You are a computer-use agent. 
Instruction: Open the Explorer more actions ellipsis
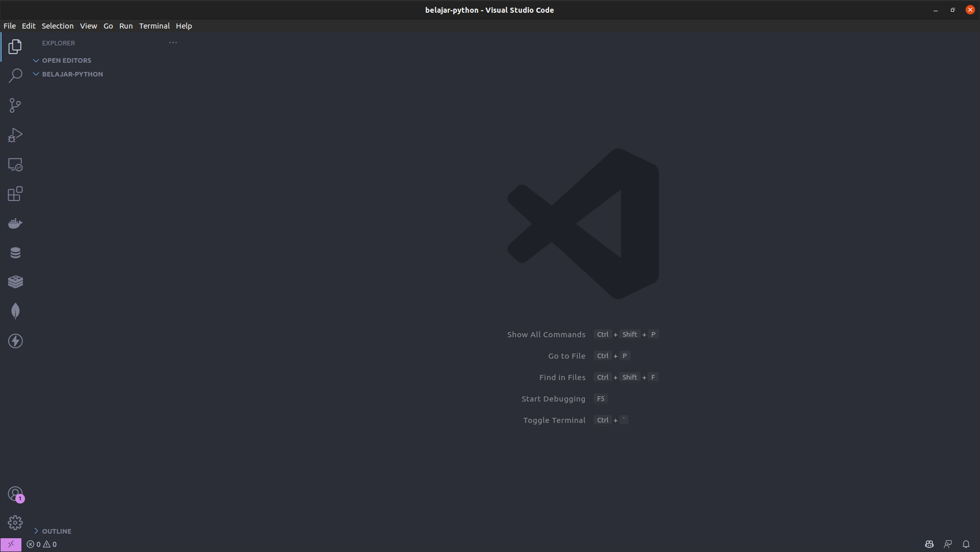[x=173, y=43]
